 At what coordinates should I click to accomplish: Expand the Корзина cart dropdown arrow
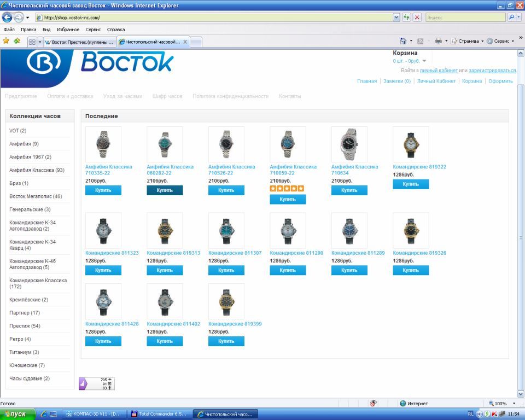pos(424,61)
